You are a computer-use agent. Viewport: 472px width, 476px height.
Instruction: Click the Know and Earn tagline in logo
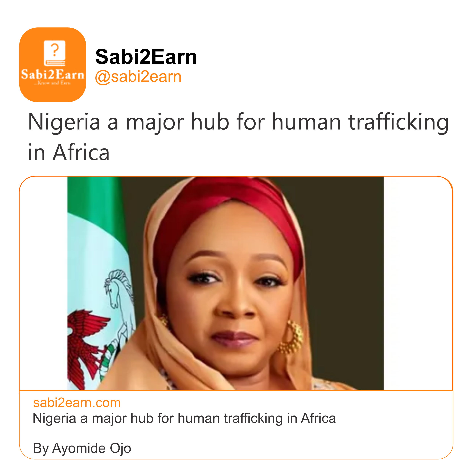[x=53, y=83]
